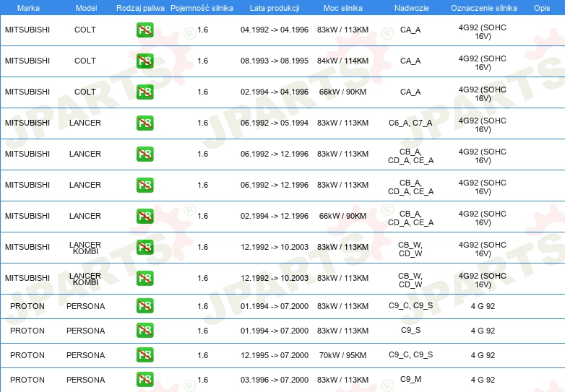The height and width of the screenshot is (392, 565).
Task: Click COLT model in the 04.1992 row
Action: [x=85, y=30]
